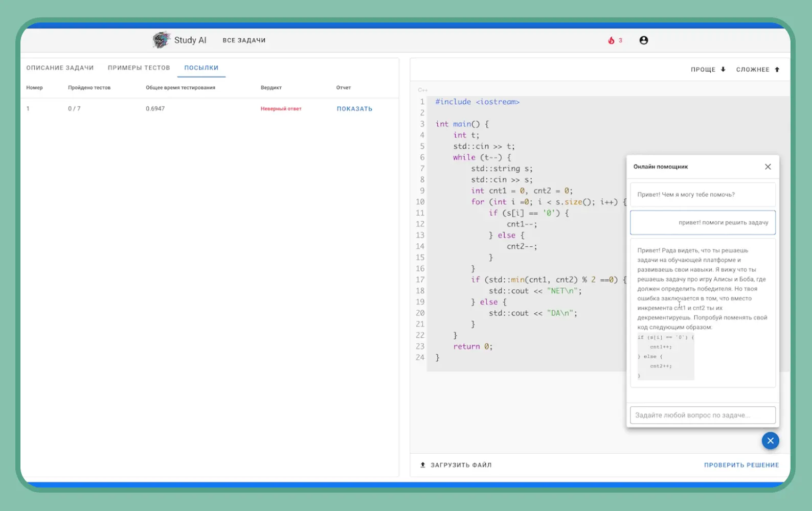Click line number 17 in the editor gutter

pyautogui.click(x=420, y=280)
